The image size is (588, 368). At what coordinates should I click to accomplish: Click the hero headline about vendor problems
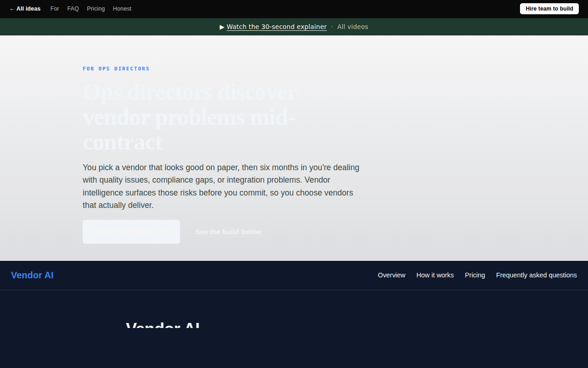[190, 117]
